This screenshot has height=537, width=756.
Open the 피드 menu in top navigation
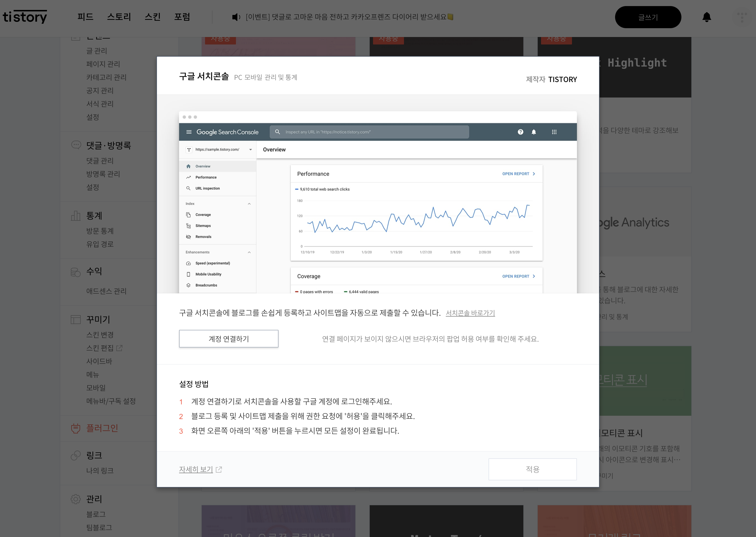85,17
